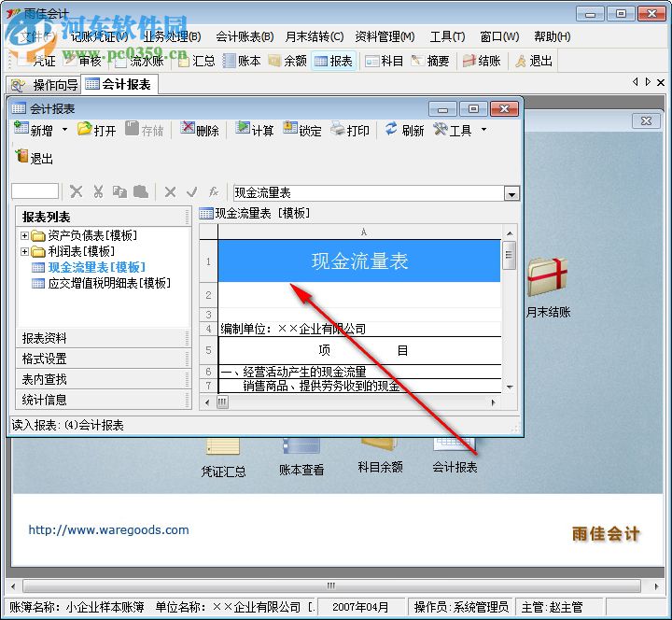The height and width of the screenshot is (620, 672).
Task: Click the fx formula icon
Action: (x=214, y=191)
